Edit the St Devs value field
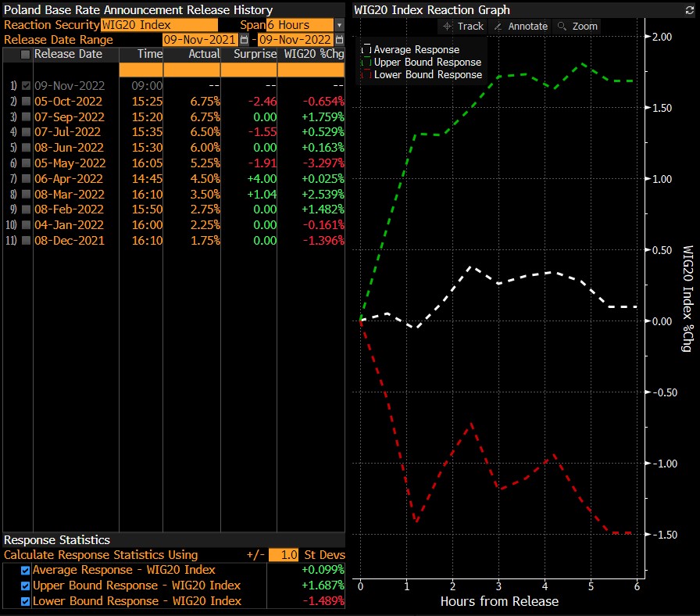This screenshot has height=616, width=700. click(284, 555)
